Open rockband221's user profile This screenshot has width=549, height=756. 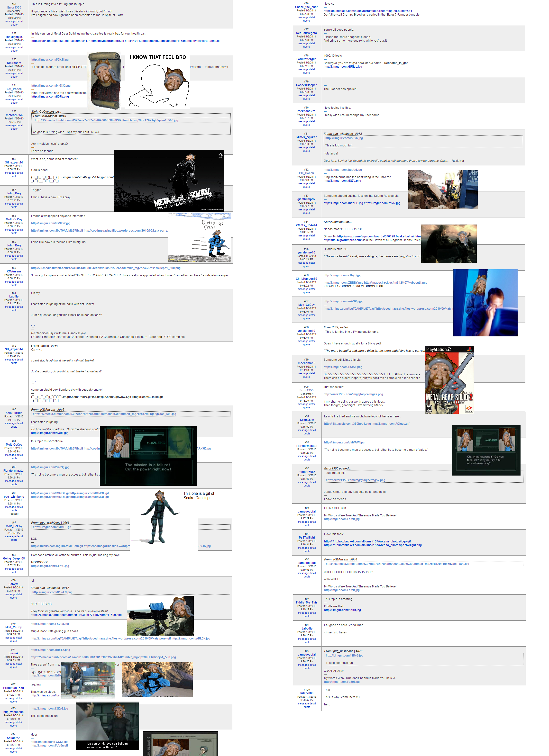[x=306, y=111]
